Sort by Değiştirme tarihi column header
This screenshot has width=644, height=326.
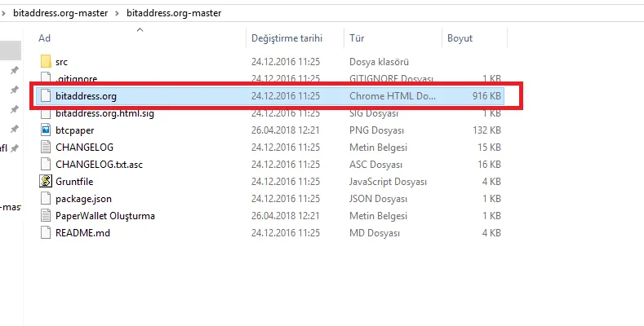pyautogui.click(x=286, y=38)
